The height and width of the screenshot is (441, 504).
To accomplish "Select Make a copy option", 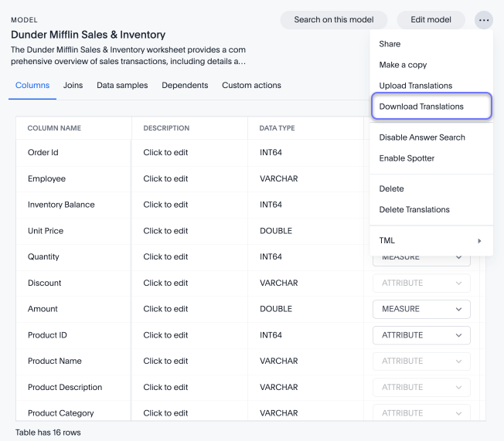I will (x=403, y=65).
